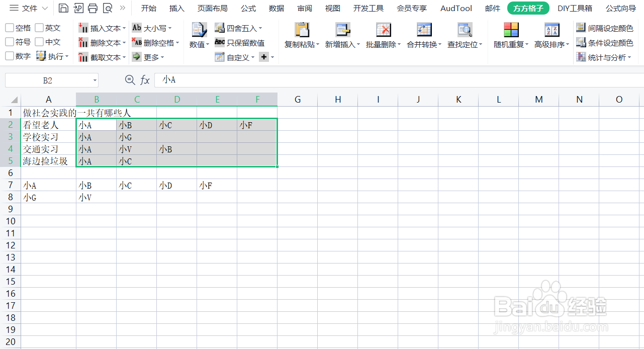Switch to the 页面布局 tab

(x=213, y=8)
